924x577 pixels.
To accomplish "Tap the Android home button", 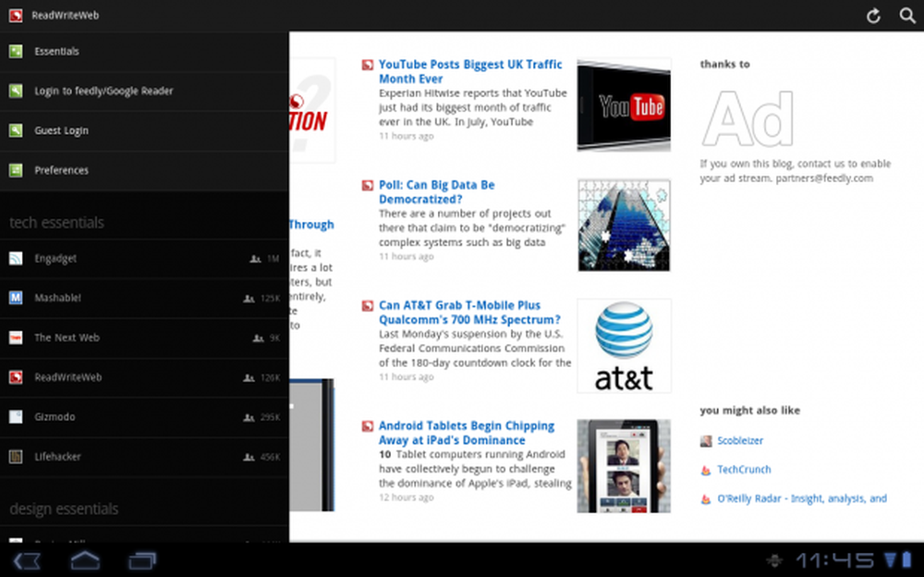I will click(x=85, y=560).
